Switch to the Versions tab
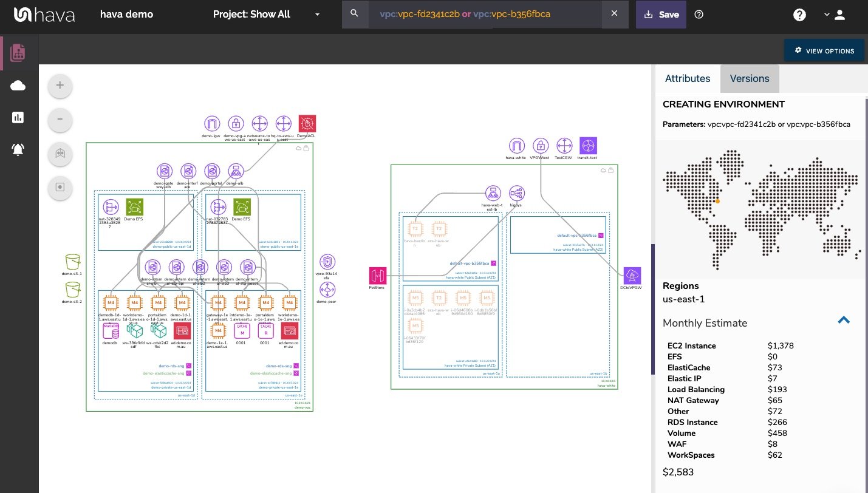The image size is (868, 493). tap(749, 78)
